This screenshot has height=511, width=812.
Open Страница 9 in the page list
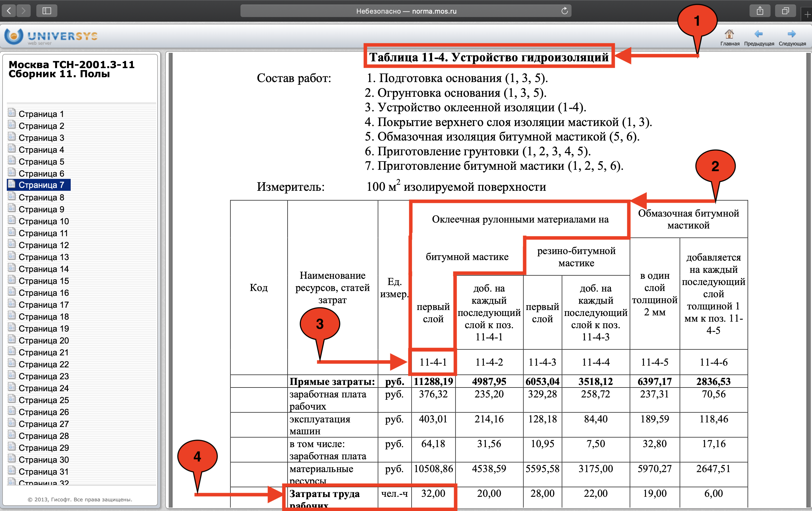pyautogui.click(x=41, y=209)
